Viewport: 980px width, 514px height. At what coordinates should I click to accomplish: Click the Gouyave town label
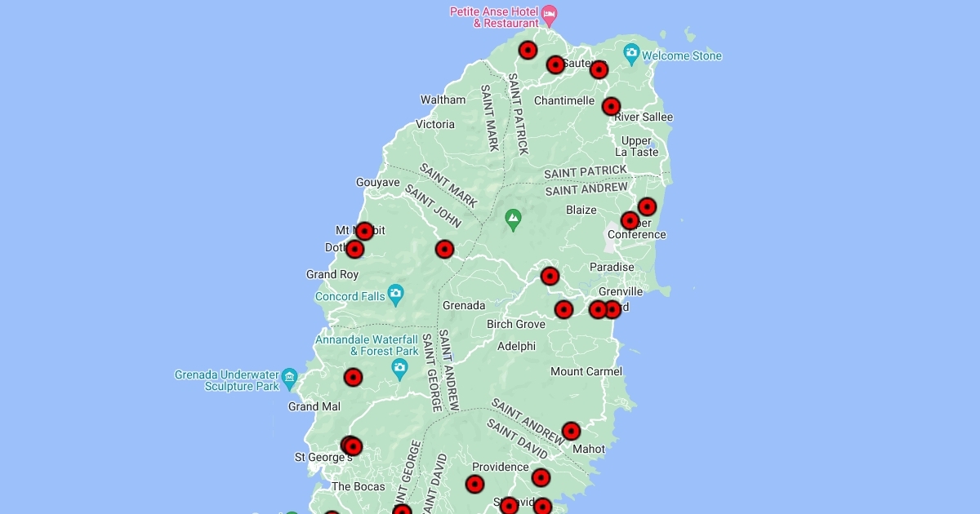click(377, 183)
